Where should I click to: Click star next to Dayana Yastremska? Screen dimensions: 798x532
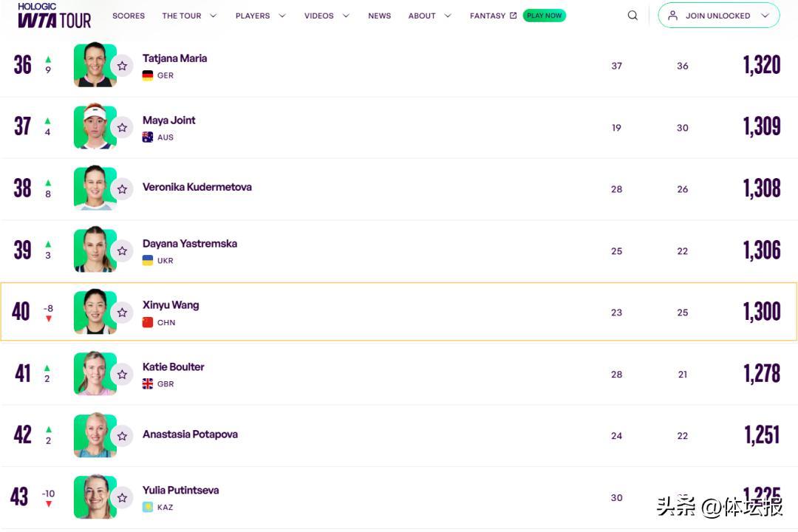122,251
